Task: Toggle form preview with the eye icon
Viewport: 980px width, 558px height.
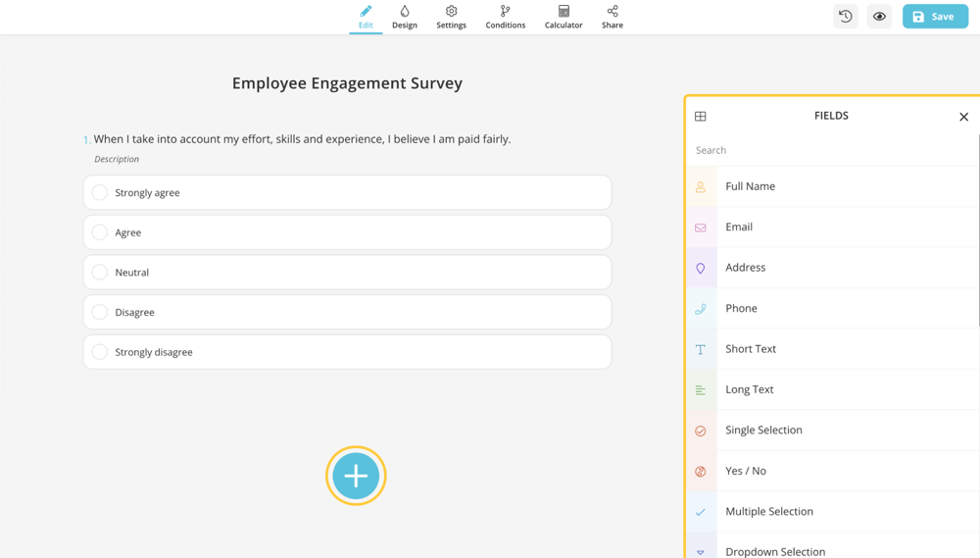Action: (879, 17)
